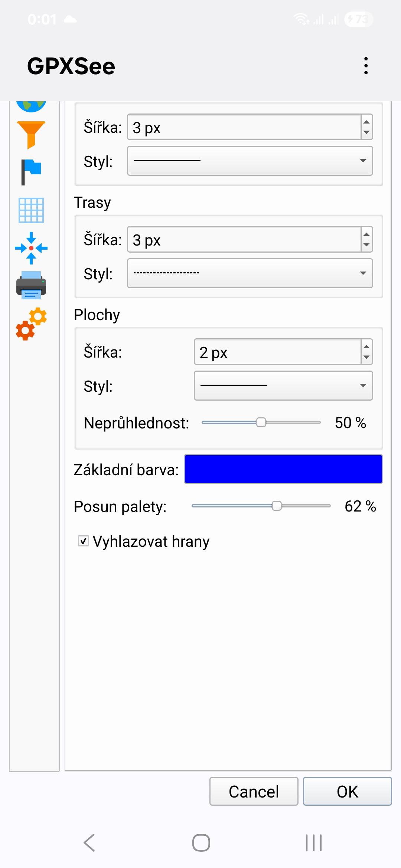The height and width of the screenshot is (868, 401).
Task: Confirm settings with the OK button
Action: click(347, 791)
